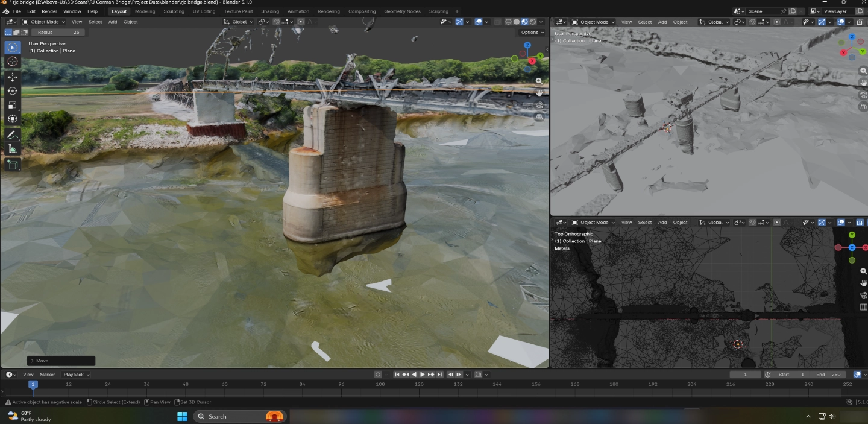Viewport: 868px width, 424px height.
Task: Open Global transform orientation dropdown
Action: point(239,22)
